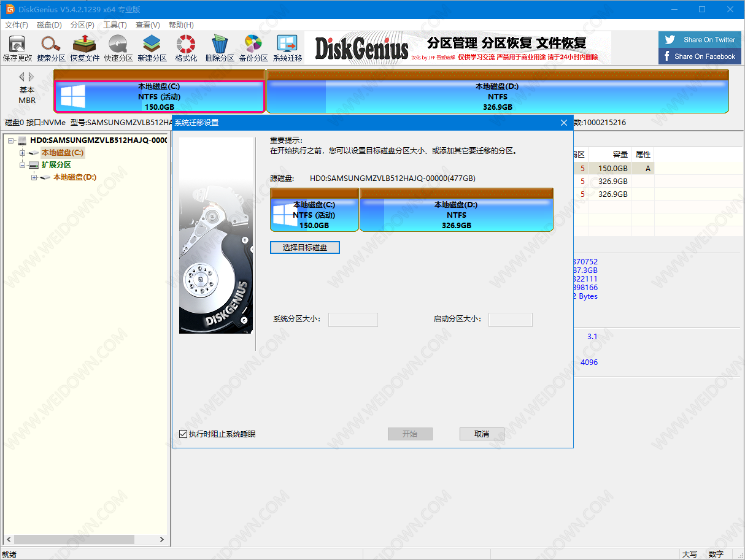Click the blue 4096 value
The height and width of the screenshot is (560, 745).
tap(589, 362)
